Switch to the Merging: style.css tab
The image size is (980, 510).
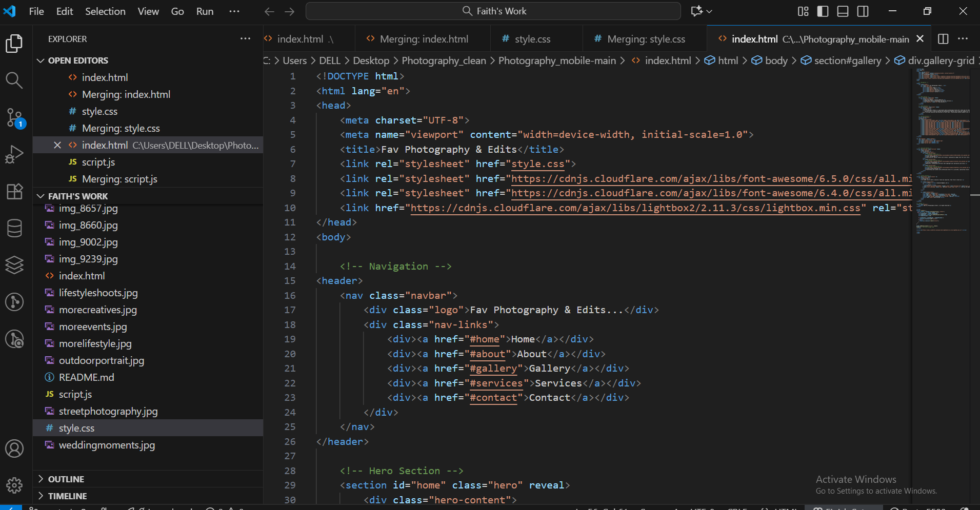coord(645,39)
